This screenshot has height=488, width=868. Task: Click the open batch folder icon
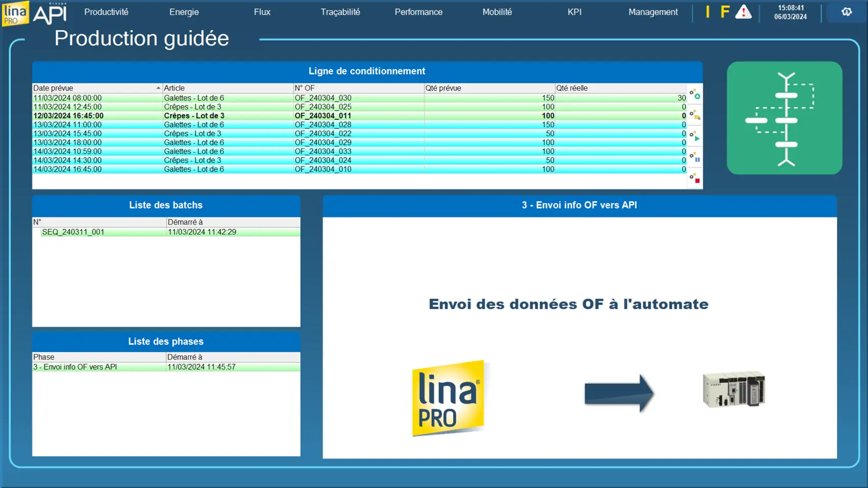(695, 115)
